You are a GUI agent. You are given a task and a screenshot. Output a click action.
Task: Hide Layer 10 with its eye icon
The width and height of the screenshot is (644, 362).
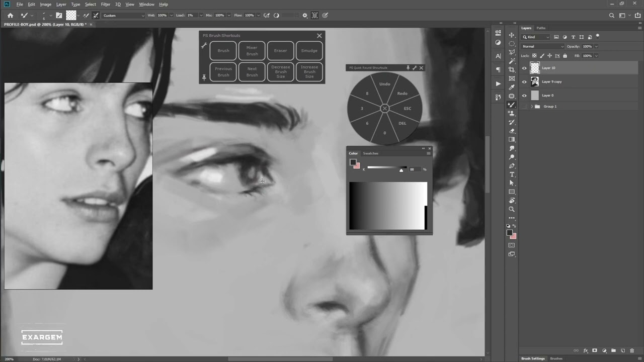(x=524, y=68)
